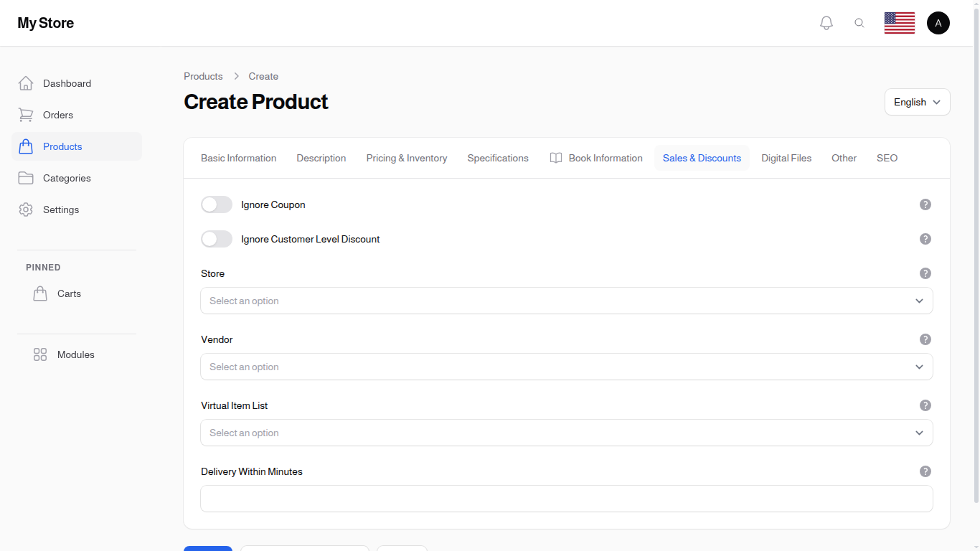980x551 pixels.
Task: Click help icon for Ignore Coupon
Action: pyautogui.click(x=925, y=204)
